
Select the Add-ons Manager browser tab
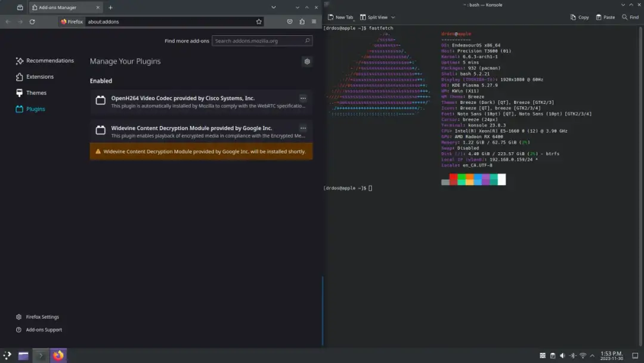[66, 7]
